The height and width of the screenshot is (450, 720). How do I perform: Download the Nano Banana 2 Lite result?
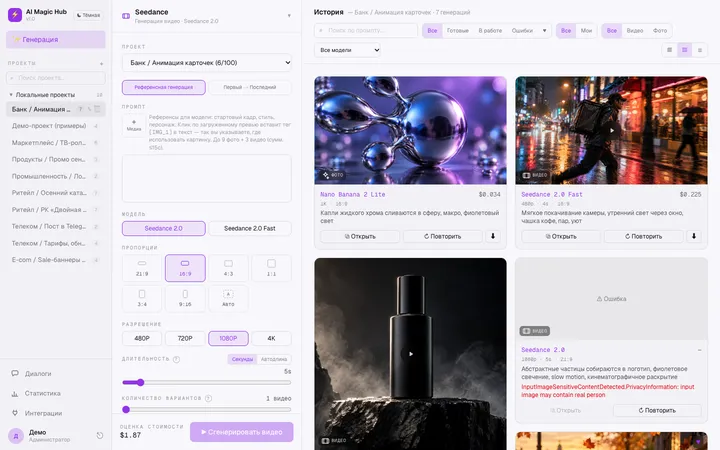493,236
